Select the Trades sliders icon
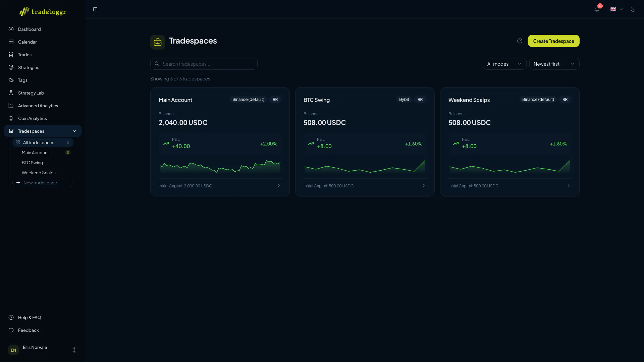 click(x=11, y=55)
